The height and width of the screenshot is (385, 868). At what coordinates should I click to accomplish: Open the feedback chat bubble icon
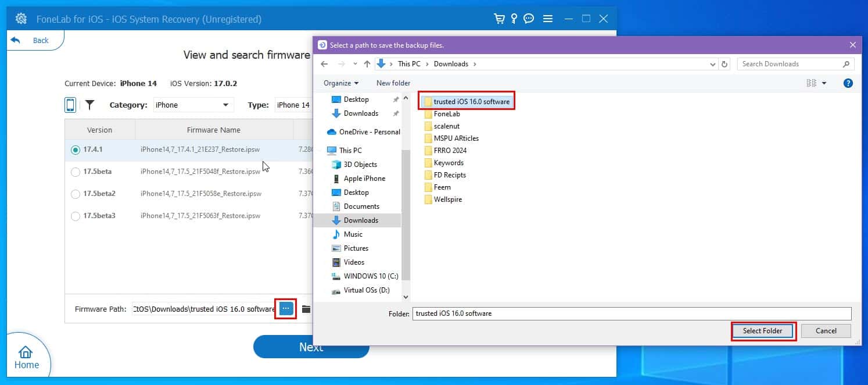529,19
